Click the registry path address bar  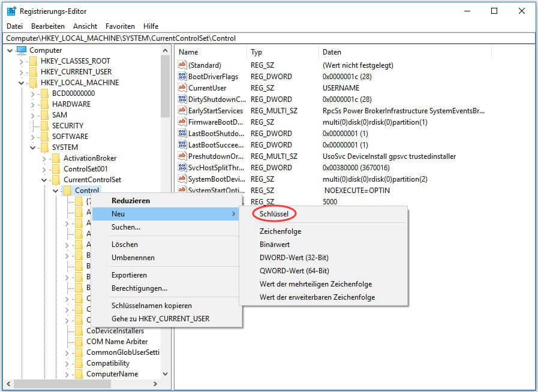269,38
